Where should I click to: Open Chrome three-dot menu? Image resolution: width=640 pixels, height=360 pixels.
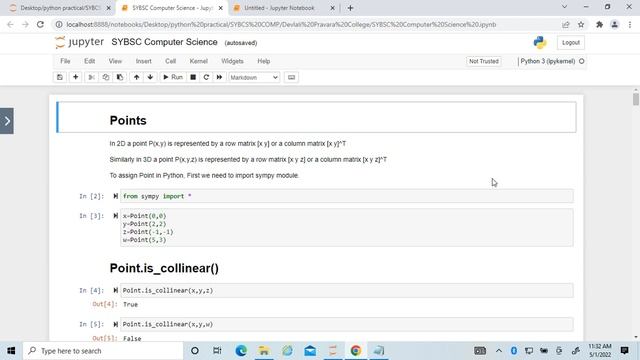click(x=630, y=24)
